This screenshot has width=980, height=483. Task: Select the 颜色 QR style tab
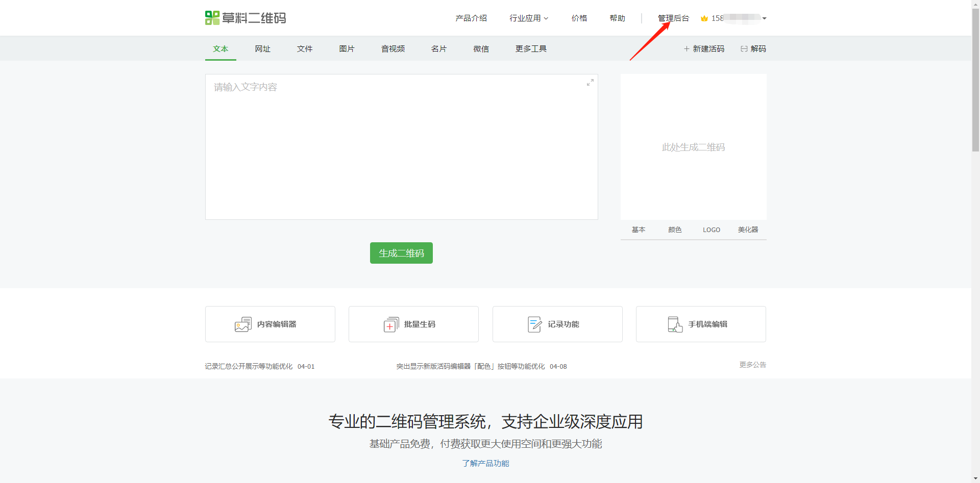click(x=675, y=230)
